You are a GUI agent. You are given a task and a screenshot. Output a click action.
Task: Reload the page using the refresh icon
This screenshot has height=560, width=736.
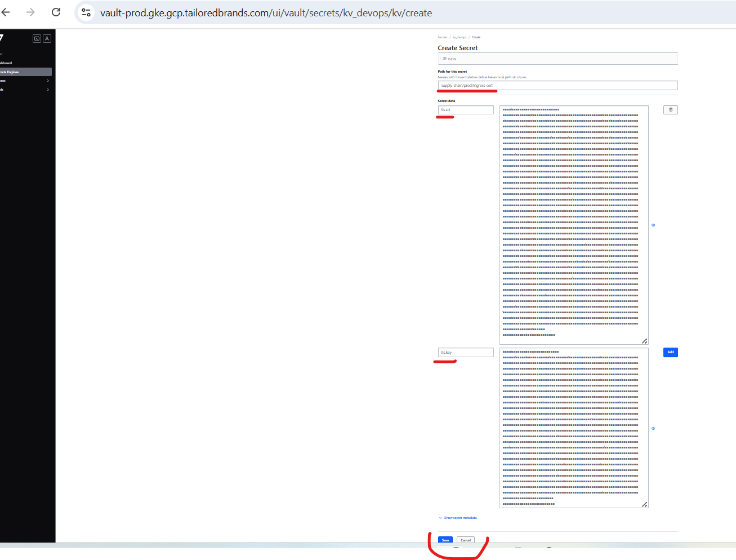[56, 12]
